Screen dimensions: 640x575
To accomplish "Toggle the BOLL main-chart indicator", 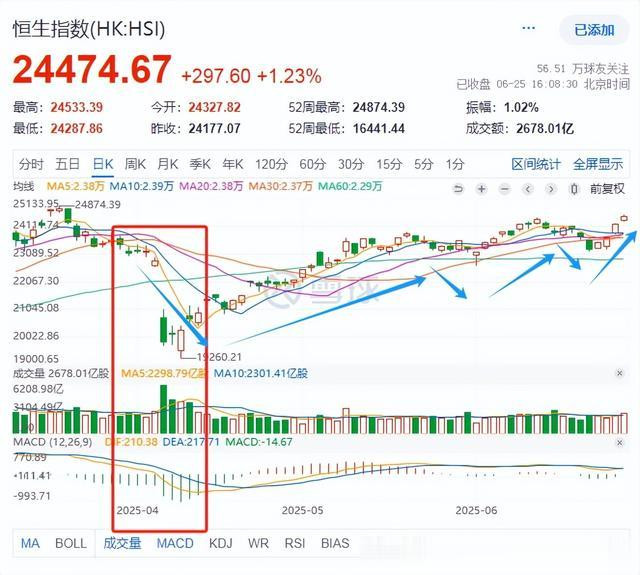I will (x=71, y=543).
